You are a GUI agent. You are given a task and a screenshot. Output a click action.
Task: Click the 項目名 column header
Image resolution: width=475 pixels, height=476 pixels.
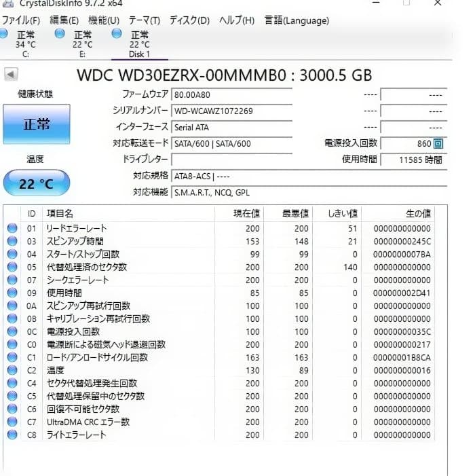pyautogui.click(x=129, y=214)
